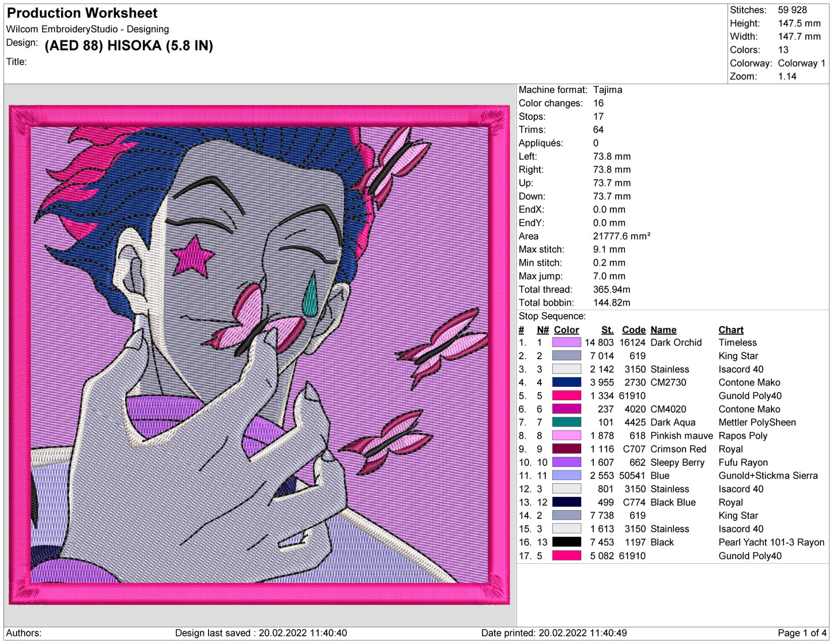Click code '50541' in the Blue row

[x=632, y=476]
